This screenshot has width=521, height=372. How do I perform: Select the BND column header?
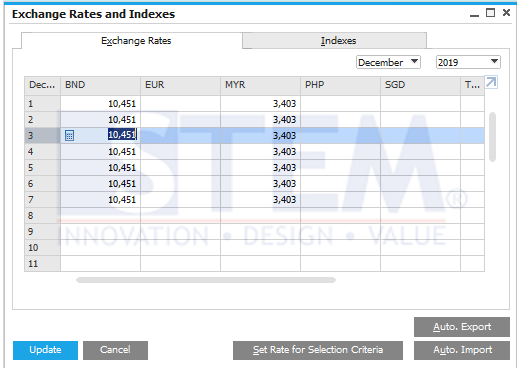tap(100, 85)
